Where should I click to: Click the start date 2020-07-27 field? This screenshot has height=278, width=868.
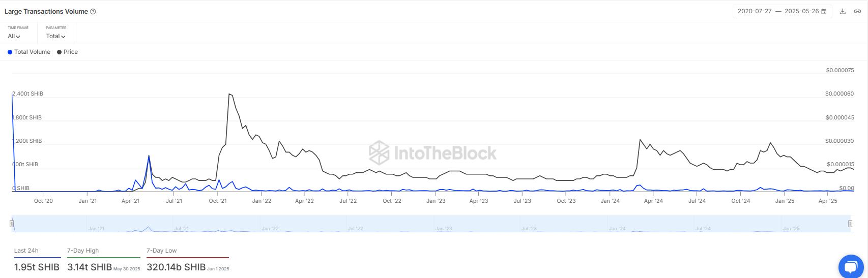pos(755,11)
